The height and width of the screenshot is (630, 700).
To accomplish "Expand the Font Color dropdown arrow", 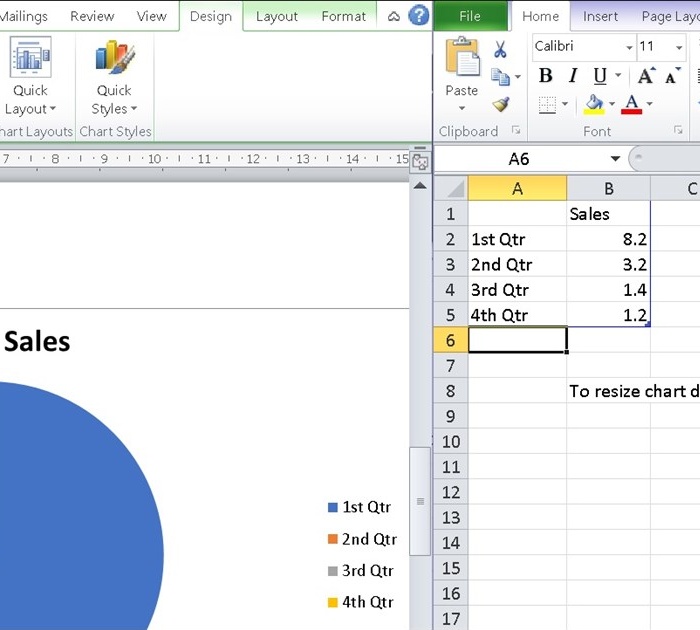I will coord(650,104).
